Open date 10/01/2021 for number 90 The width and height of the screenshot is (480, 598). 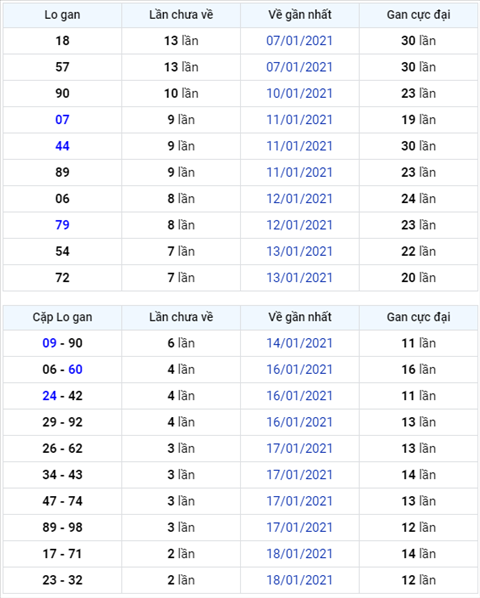(299, 93)
